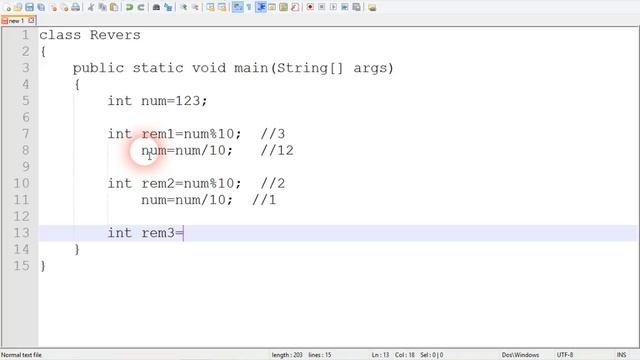Toggle synchronized horizontal scrolling
Image resolution: width=640 pixels, height=360 pixels.
pos(222,7)
